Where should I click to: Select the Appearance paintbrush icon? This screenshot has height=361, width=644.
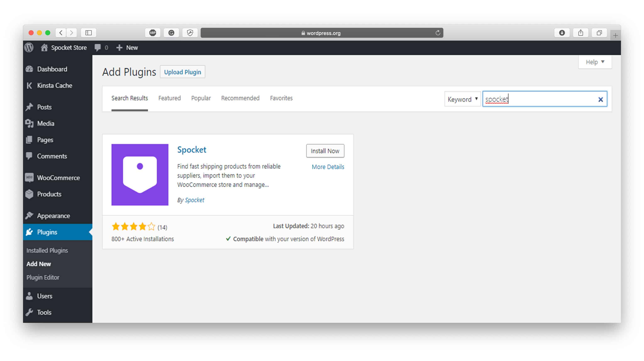[29, 216]
